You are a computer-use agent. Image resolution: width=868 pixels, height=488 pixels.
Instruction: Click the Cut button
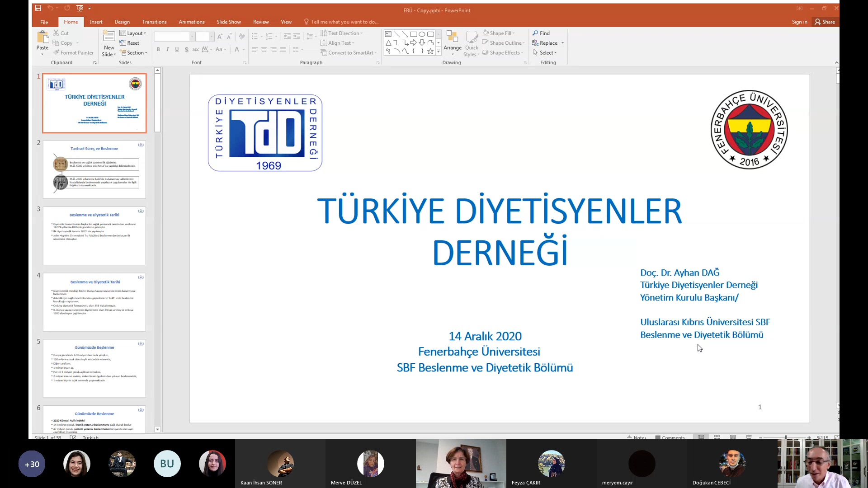pos(61,33)
